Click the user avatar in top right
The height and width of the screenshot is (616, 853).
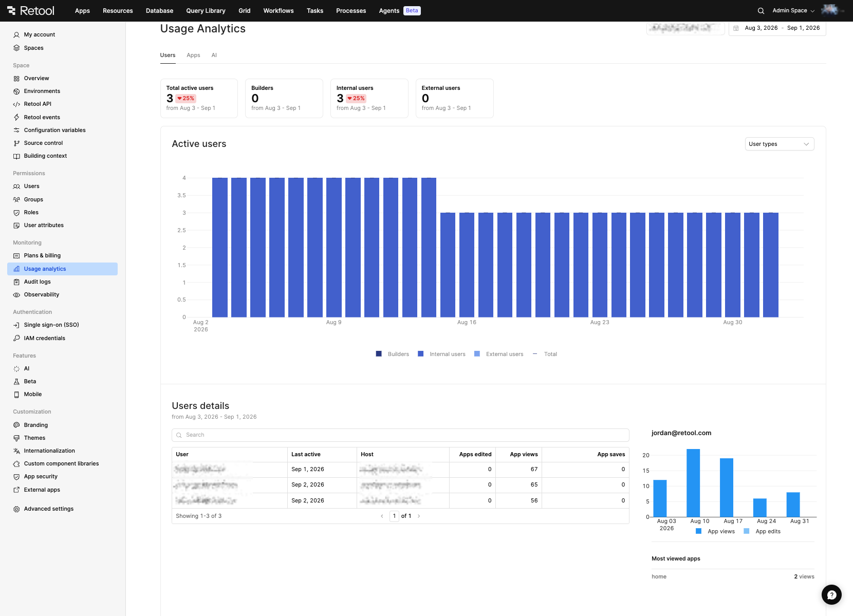830,10
